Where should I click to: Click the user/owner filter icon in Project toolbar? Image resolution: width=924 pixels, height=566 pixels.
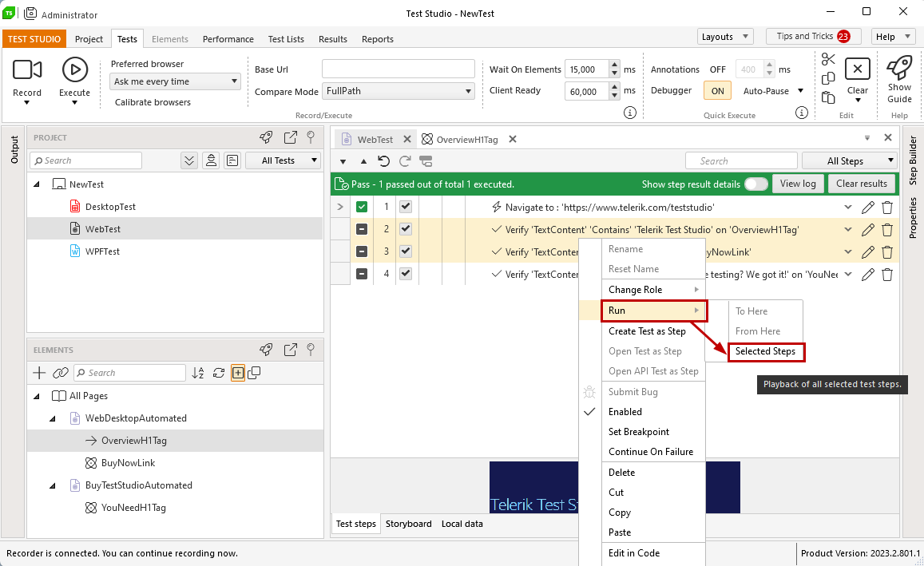point(211,160)
